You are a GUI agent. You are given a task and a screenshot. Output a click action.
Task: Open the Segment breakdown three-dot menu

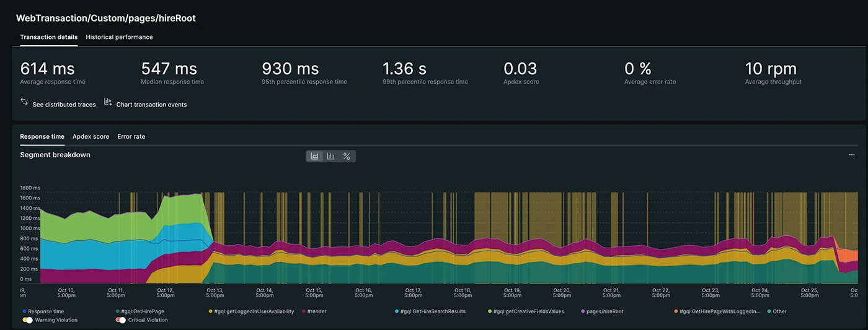coord(852,155)
